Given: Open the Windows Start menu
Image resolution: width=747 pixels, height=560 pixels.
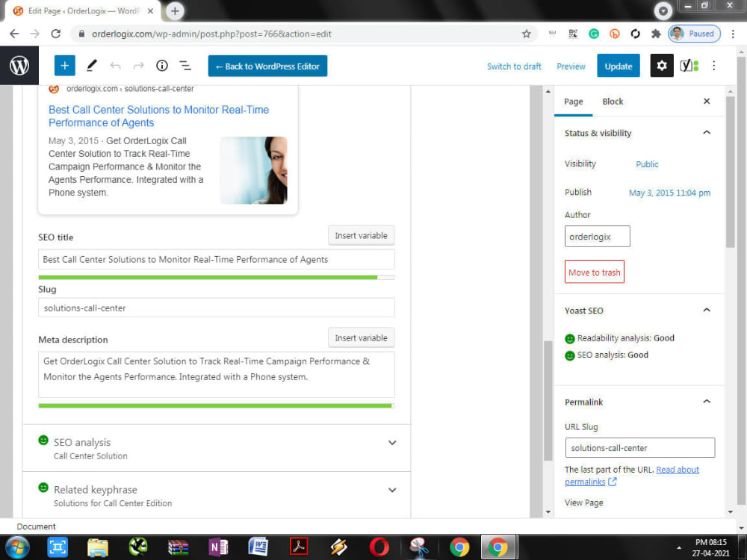Looking at the screenshot, I should click(17, 547).
